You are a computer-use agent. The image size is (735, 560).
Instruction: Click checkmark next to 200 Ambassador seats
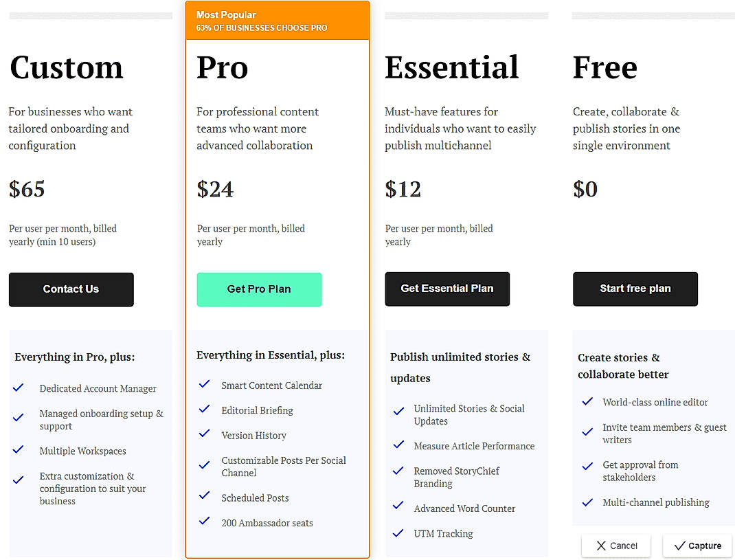pyautogui.click(x=204, y=522)
